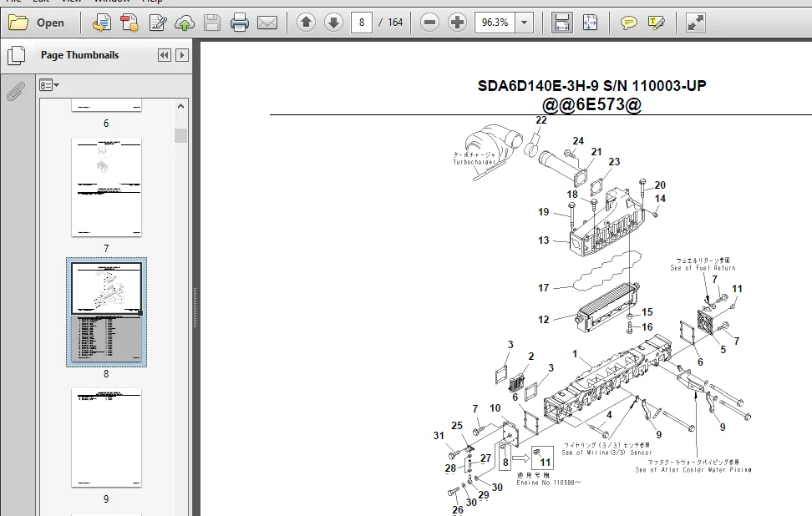Image resolution: width=812 pixels, height=516 pixels.
Task: Open the thumbnail options menu dropdown
Action: tap(49, 85)
